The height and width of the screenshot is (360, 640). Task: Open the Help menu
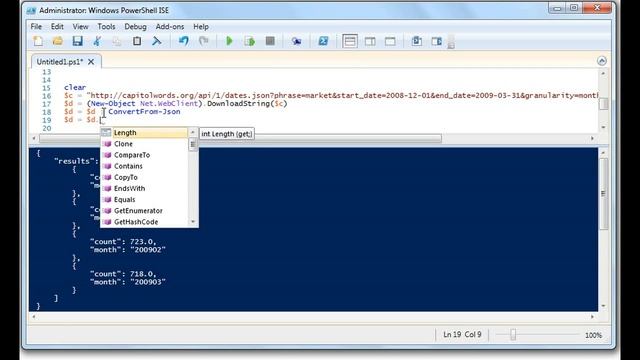[x=201, y=27]
